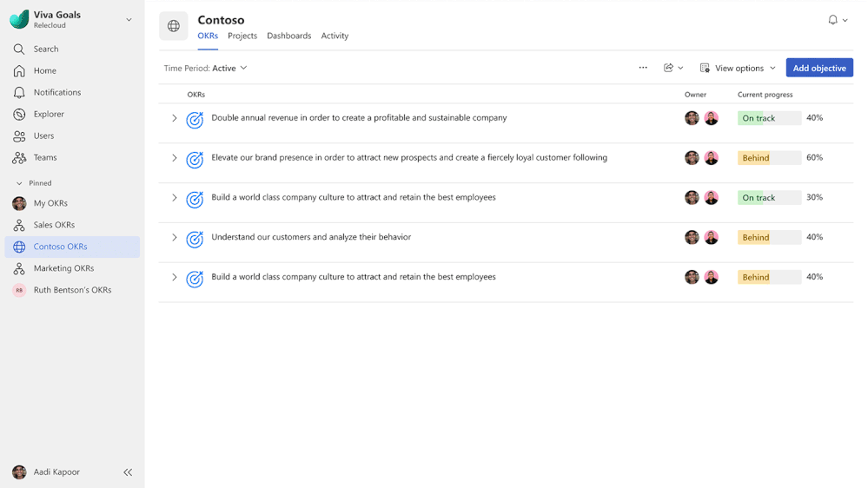The width and height of the screenshot is (868, 488).
Task: Click the Add objective button
Action: pyautogui.click(x=819, y=68)
